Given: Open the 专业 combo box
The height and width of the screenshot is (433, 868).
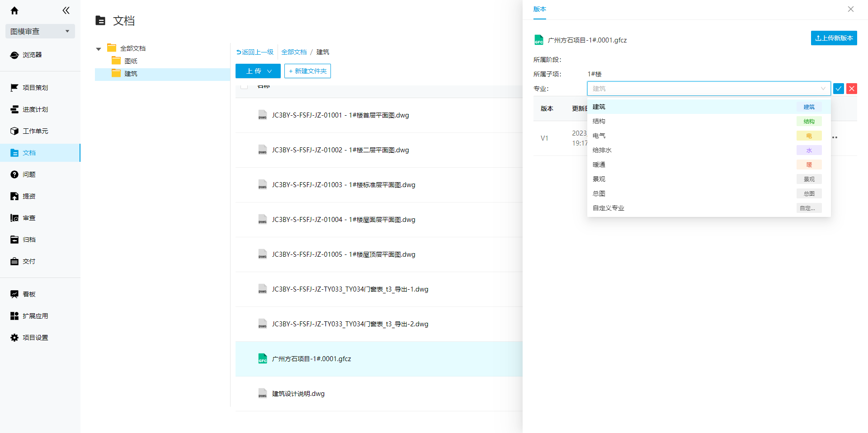Looking at the screenshot, I should [x=709, y=89].
